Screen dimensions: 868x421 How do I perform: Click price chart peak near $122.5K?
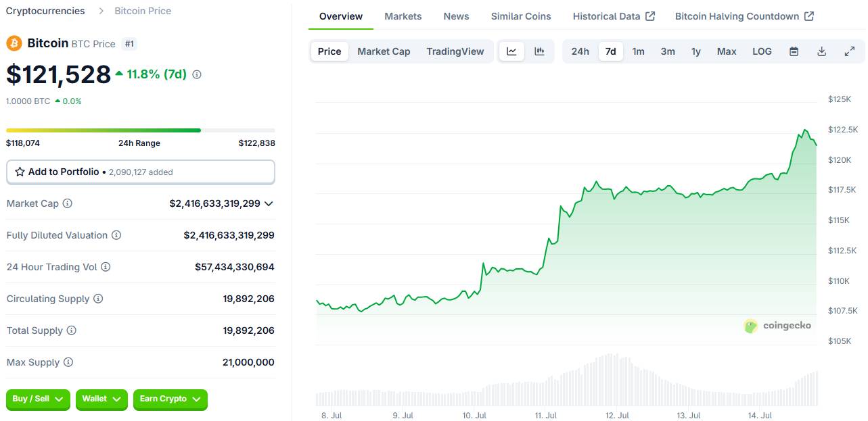click(x=805, y=130)
